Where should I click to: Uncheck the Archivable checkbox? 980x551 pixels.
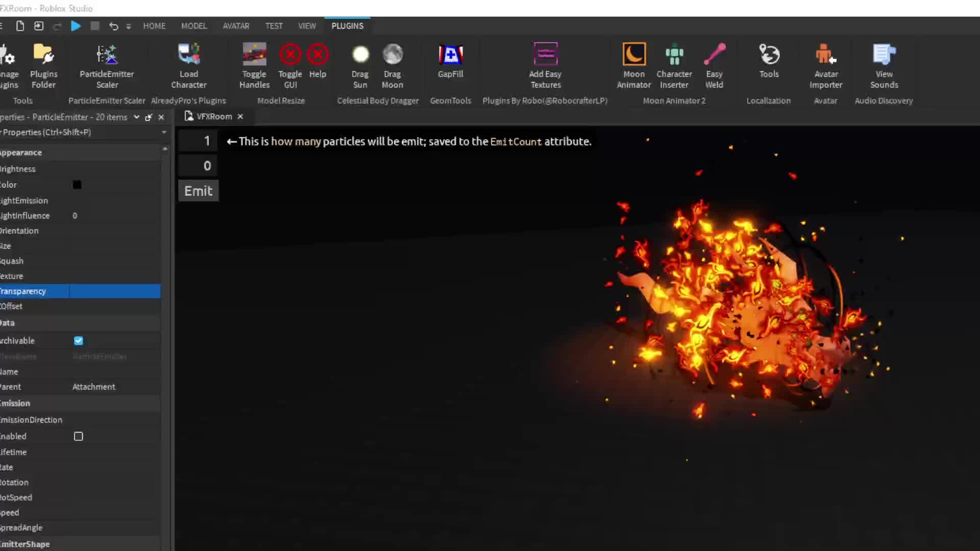click(x=79, y=340)
